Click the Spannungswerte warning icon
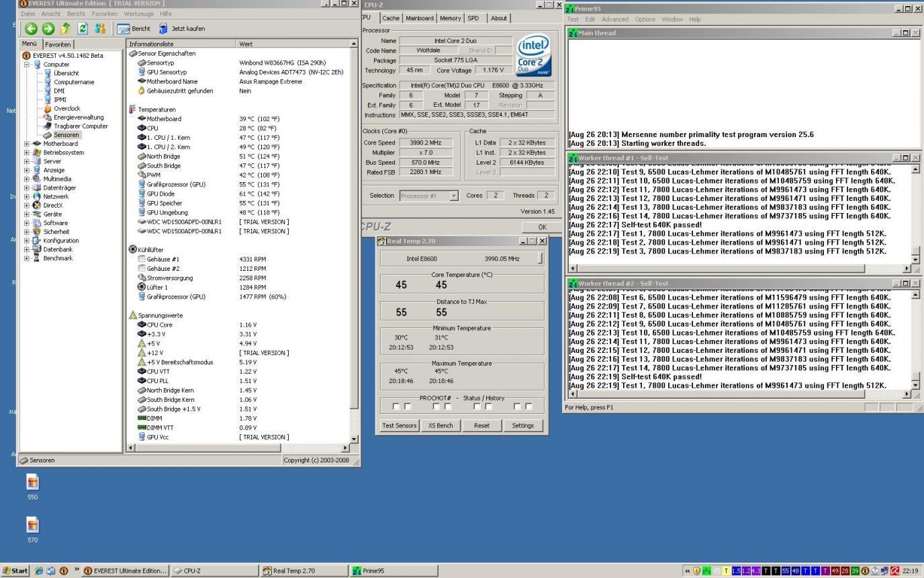Image resolution: width=924 pixels, height=578 pixels. [132, 315]
